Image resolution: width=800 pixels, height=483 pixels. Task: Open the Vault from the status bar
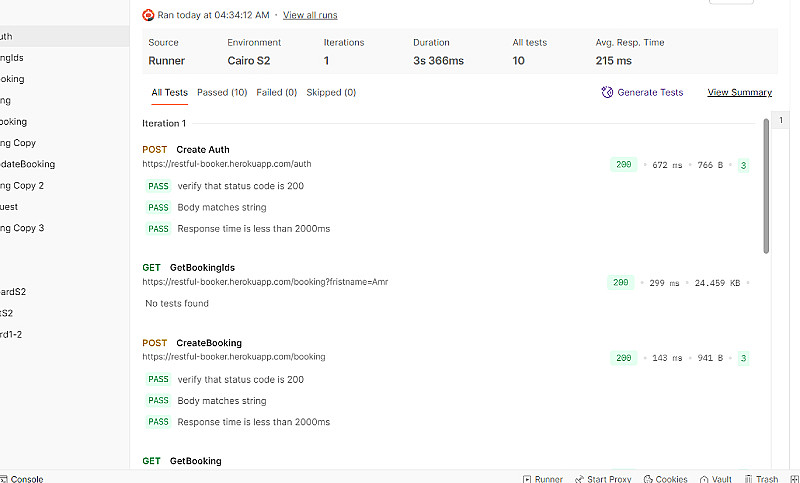click(x=716, y=479)
